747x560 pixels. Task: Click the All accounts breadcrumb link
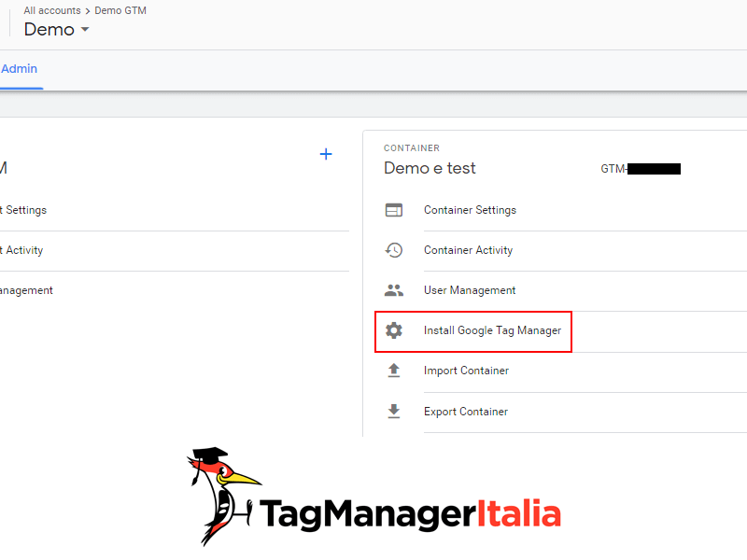point(52,10)
